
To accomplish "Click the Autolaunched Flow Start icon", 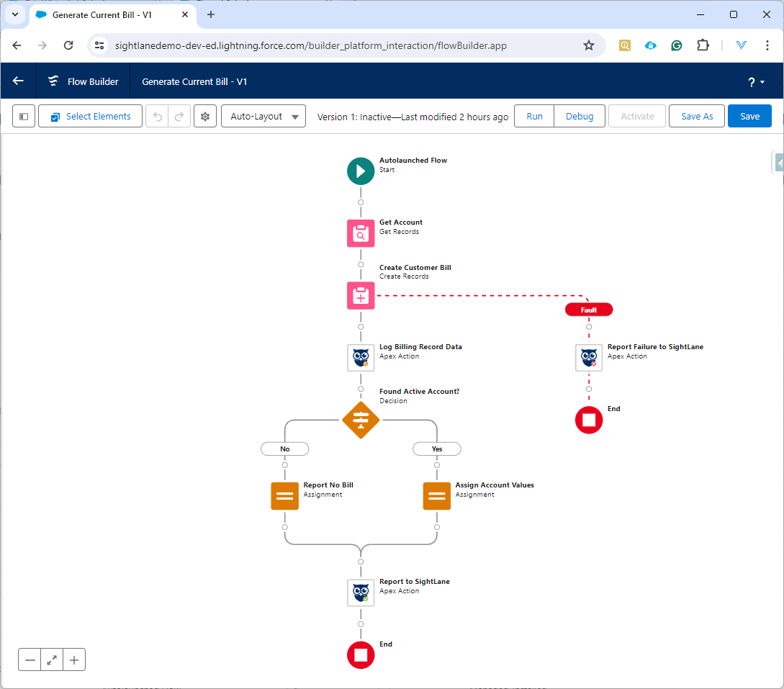I will pos(361,171).
